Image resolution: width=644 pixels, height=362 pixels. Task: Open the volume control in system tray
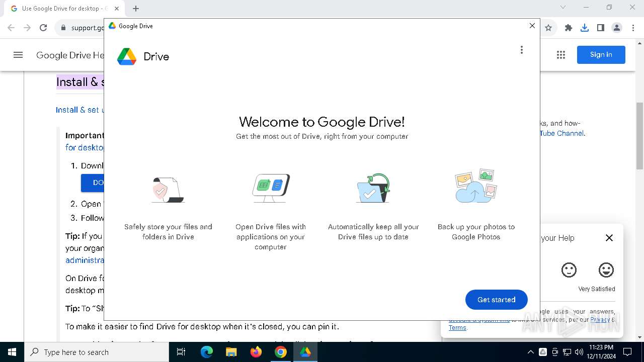click(x=579, y=352)
